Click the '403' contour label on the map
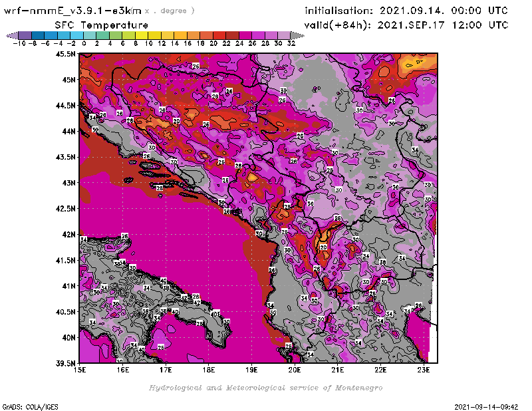 pyautogui.click(x=215, y=313)
